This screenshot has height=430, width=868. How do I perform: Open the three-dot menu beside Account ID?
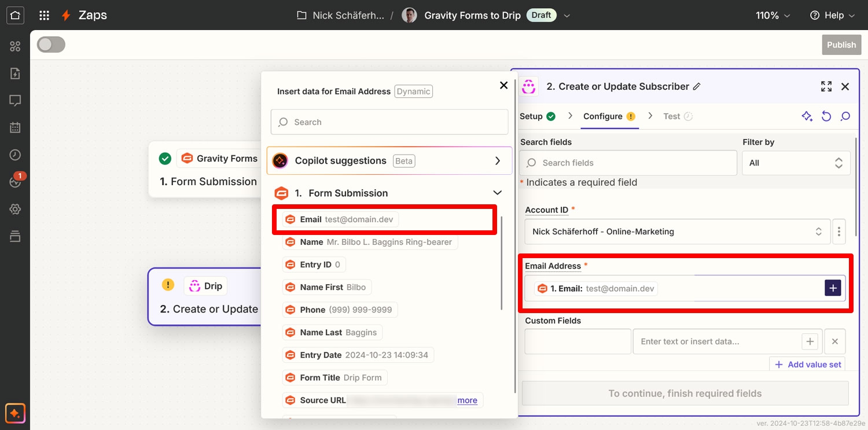coord(838,231)
